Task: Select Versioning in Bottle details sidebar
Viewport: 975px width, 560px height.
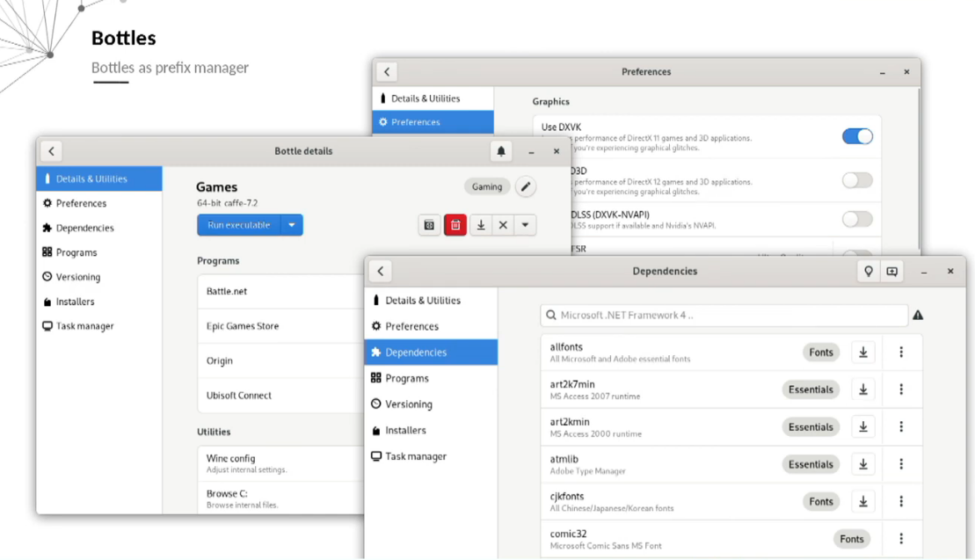Action: [x=77, y=277]
